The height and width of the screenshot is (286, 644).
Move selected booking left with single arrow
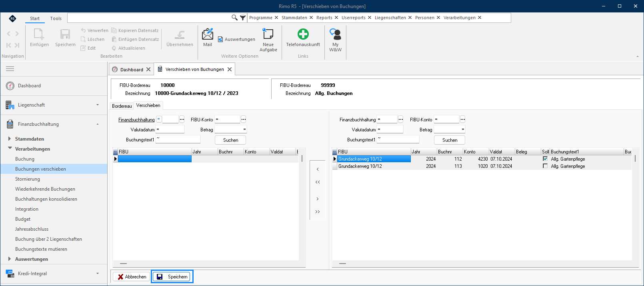[318, 169]
